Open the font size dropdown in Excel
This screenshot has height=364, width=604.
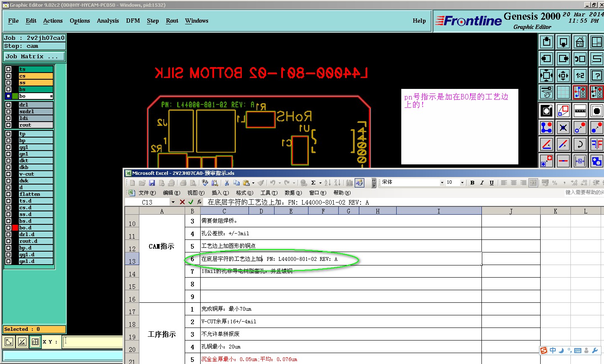(x=462, y=183)
